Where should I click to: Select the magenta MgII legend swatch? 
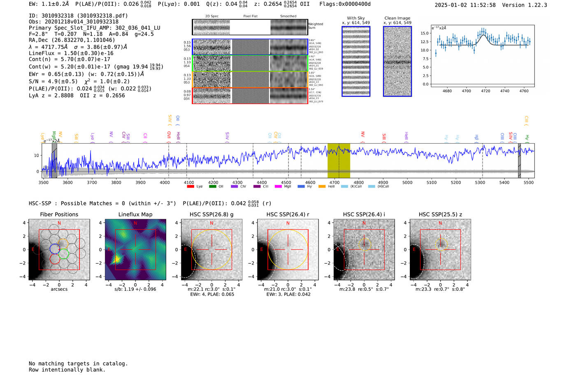pos(278,186)
